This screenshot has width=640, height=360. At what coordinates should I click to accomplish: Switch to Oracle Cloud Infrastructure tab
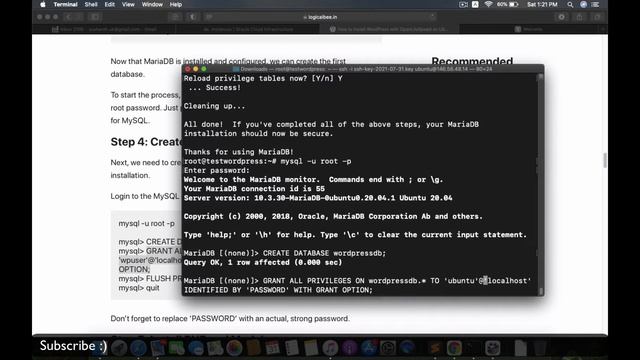(x=248, y=29)
